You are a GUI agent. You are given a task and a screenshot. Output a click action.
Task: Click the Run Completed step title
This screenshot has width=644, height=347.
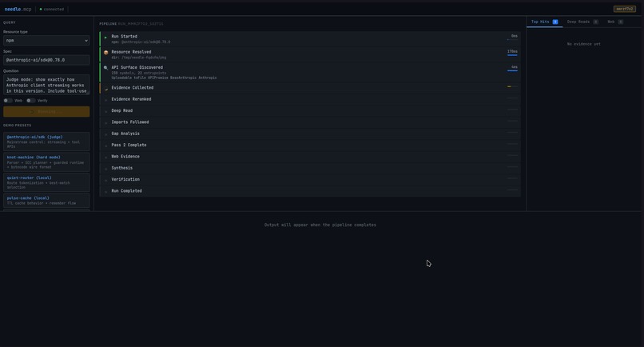(x=126, y=191)
